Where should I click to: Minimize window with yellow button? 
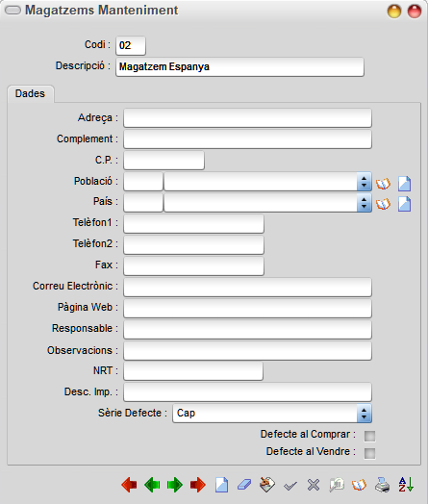pos(394,12)
